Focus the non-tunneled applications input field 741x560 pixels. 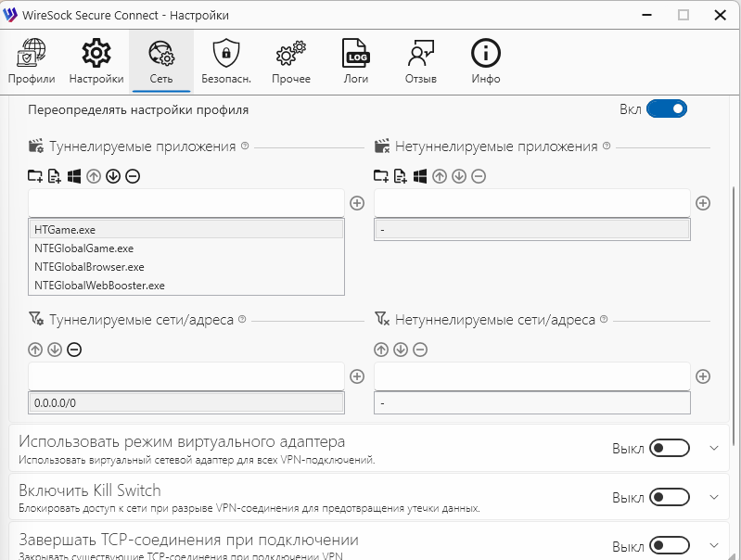click(532, 203)
